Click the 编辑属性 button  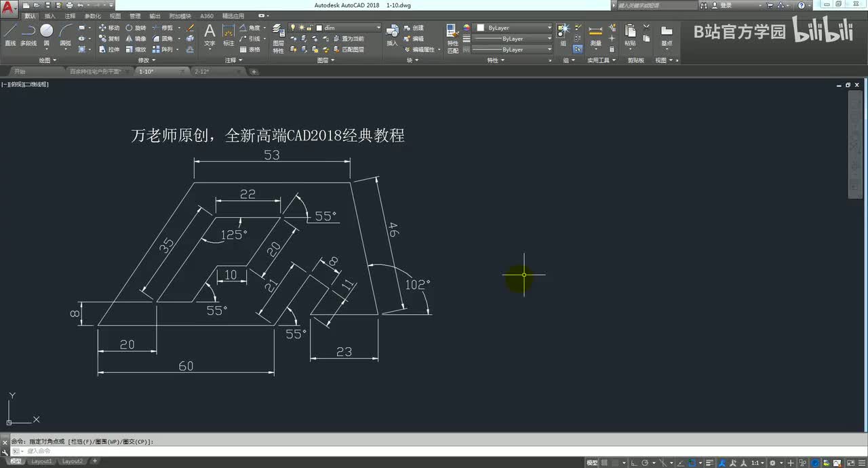tap(420, 50)
